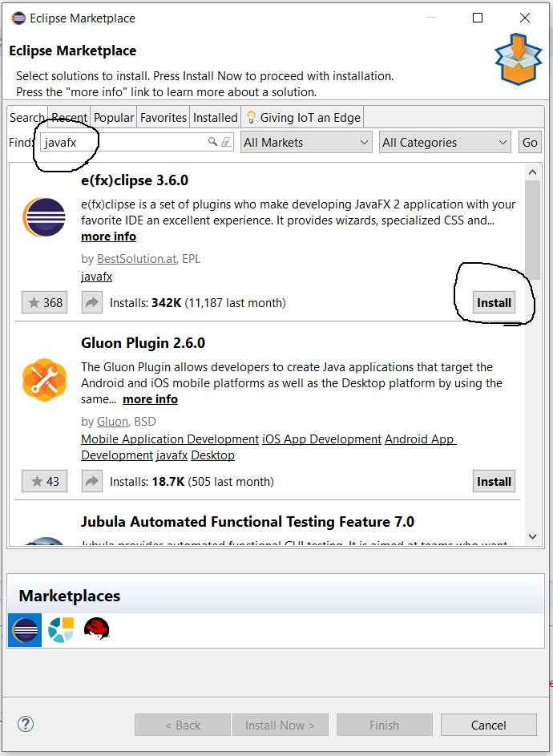This screenshot has width=553, height=756.
Task: Click the javafx tag under e(fx)clipse
Action: tap(96, 277)
